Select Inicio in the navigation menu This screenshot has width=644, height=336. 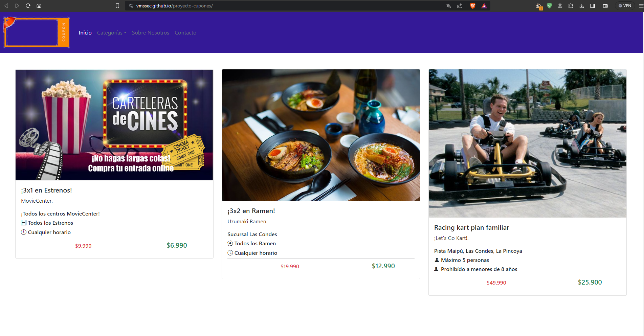coord(85,32)
